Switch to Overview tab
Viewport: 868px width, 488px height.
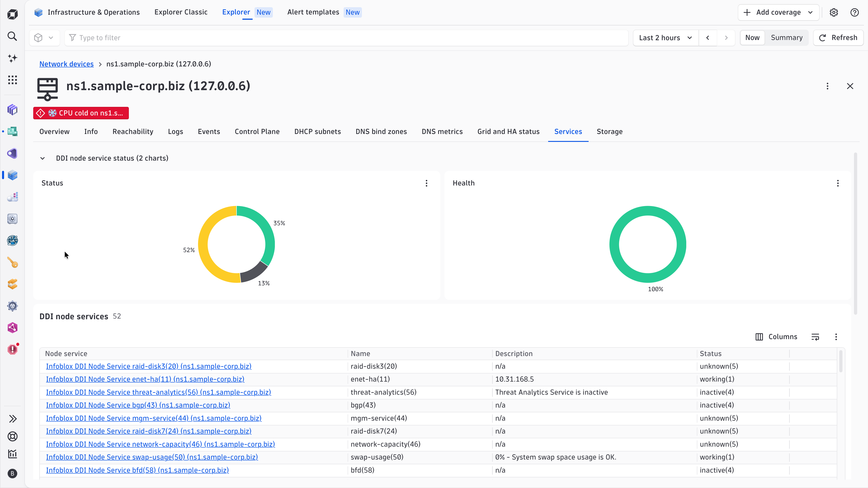tap(54, 132)
